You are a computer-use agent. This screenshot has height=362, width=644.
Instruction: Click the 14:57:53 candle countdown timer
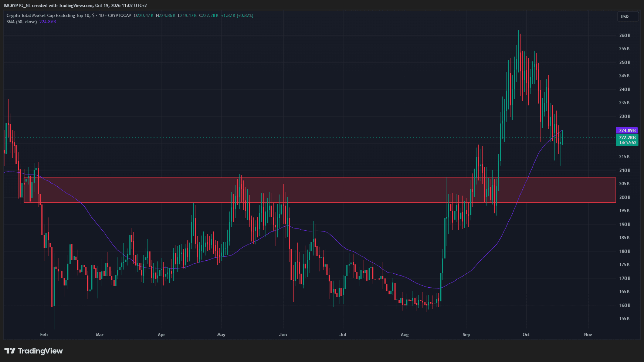[x=627, y=143]
